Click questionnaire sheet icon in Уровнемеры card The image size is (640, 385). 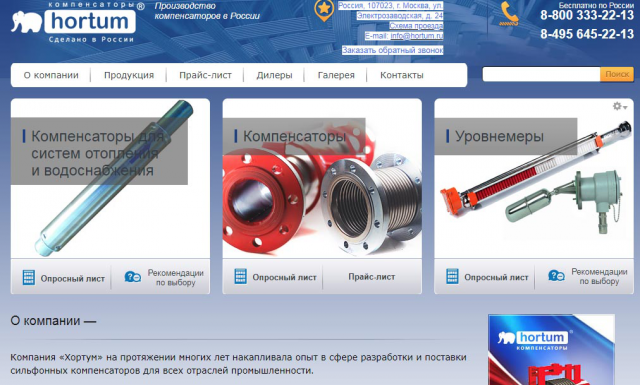[x=452, y=276]
